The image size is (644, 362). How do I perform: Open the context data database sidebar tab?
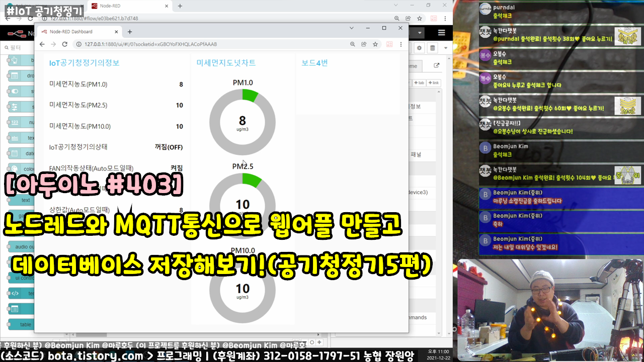pyautogui.click(x=432, y=48)
